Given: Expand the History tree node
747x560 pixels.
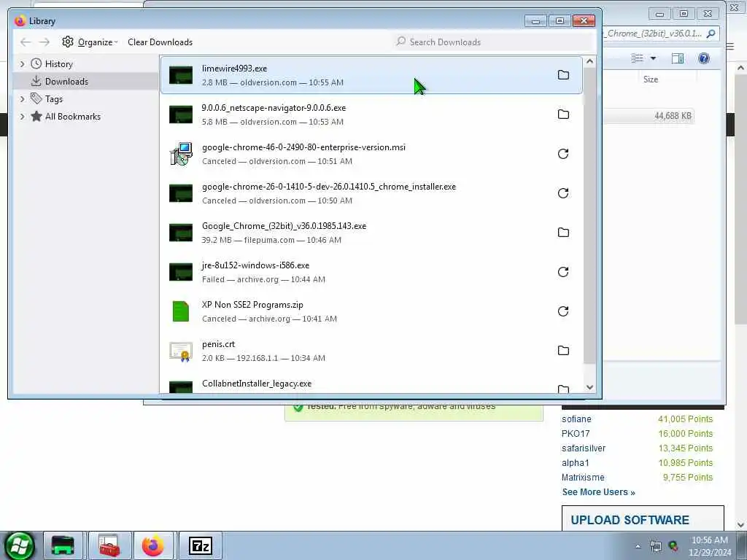Looking at the screenshot, I should [x=22, y=64].
